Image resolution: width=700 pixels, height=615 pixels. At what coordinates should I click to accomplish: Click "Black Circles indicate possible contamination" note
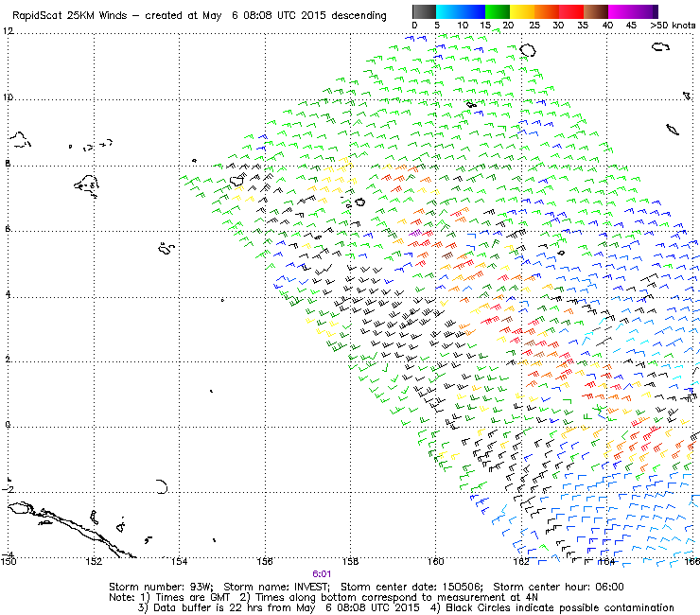point(560,607)
